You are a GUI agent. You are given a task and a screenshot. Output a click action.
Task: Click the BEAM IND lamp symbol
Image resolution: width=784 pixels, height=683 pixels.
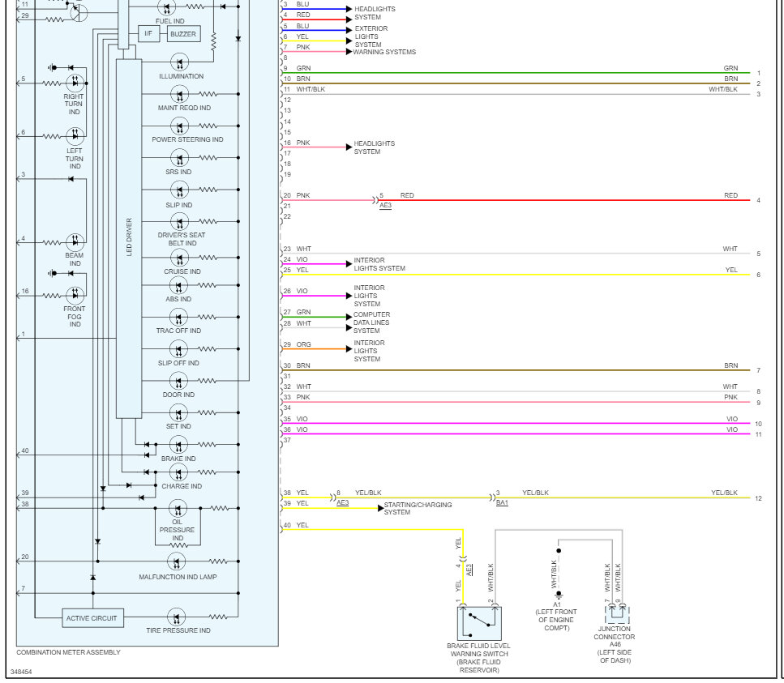coord(74,243)
